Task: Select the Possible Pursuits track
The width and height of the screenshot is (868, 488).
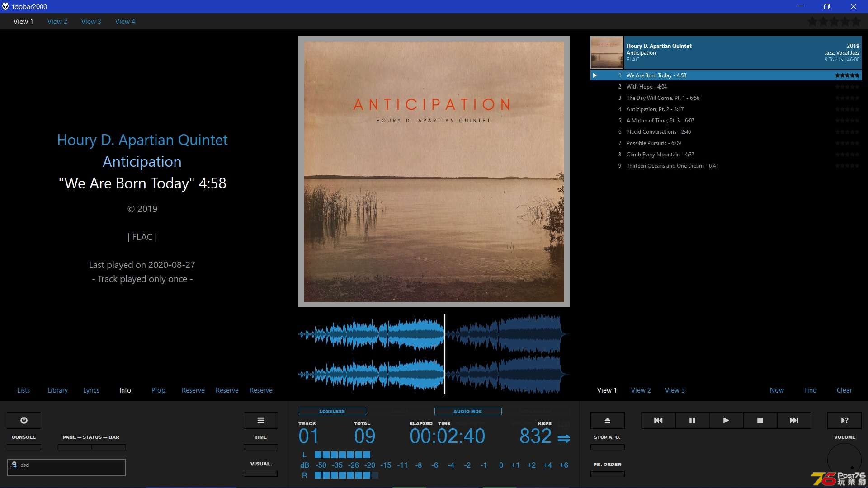Action: coord(726,143)
